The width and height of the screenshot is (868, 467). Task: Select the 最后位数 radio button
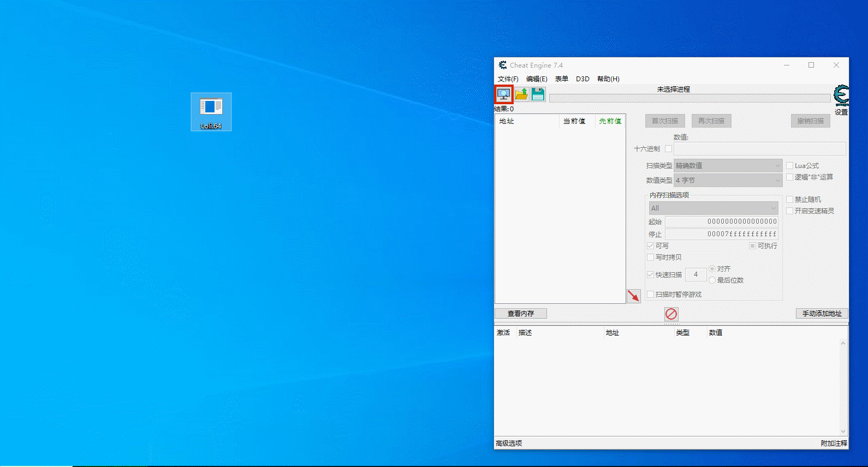712,280
